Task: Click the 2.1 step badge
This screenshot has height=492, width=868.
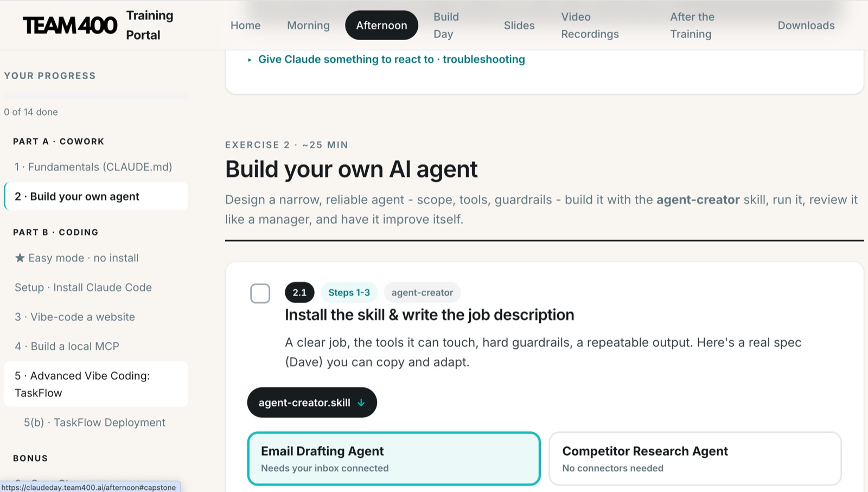Action: click(299, 292)
